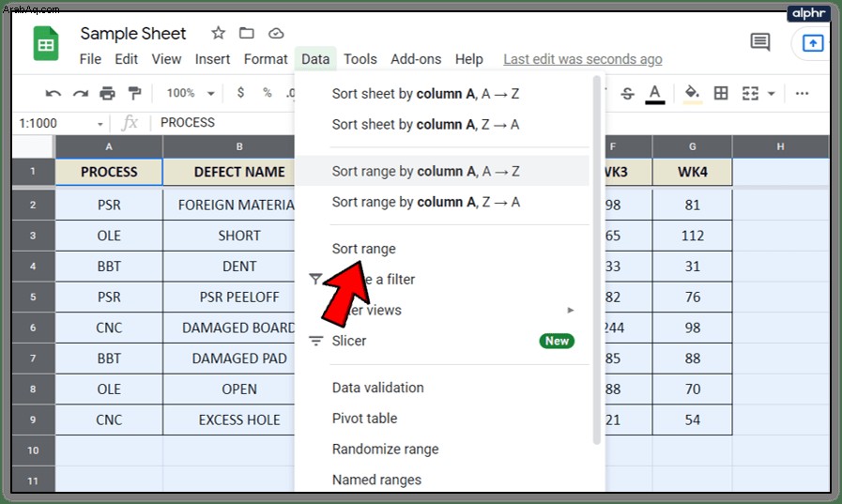842x504 pixels.
Task: Click the print icon in toolbar
Action: tap(107, 94)
